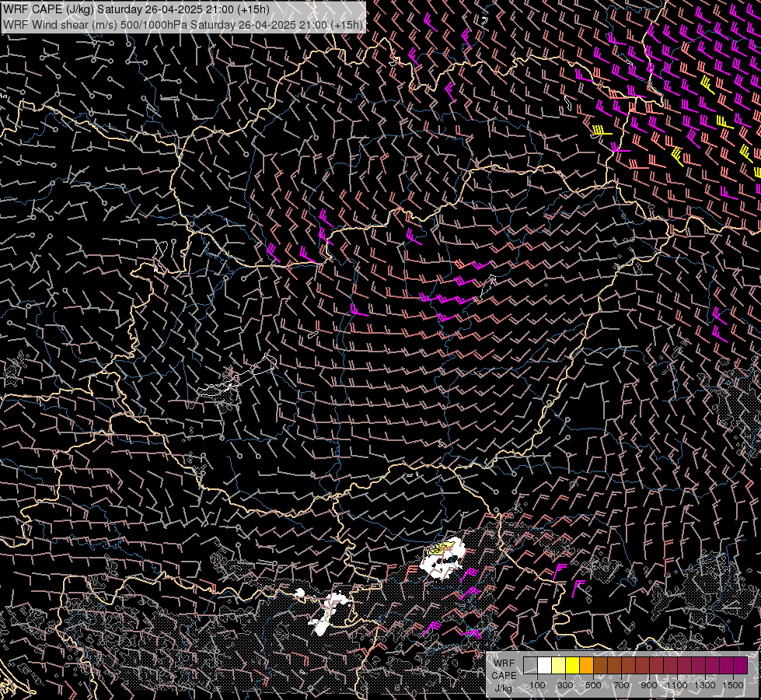Click the legend value 100

click(537, 685)
